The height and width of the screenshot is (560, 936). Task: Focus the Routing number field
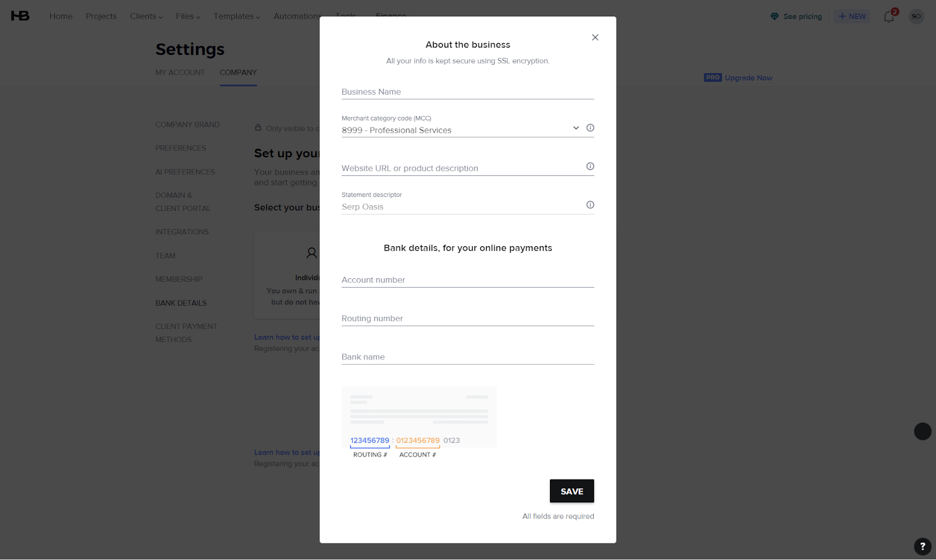467,319
